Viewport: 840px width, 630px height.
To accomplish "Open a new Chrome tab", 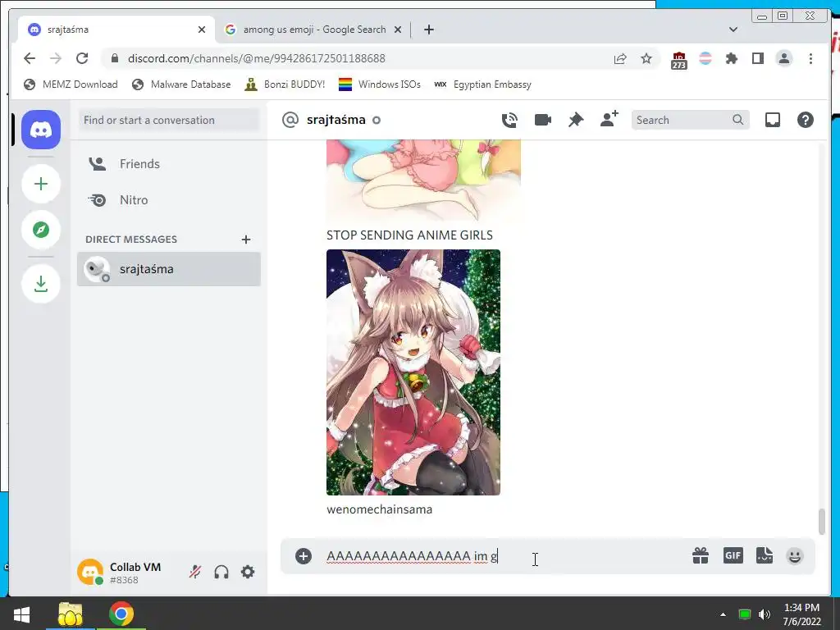I will point(428,30).
